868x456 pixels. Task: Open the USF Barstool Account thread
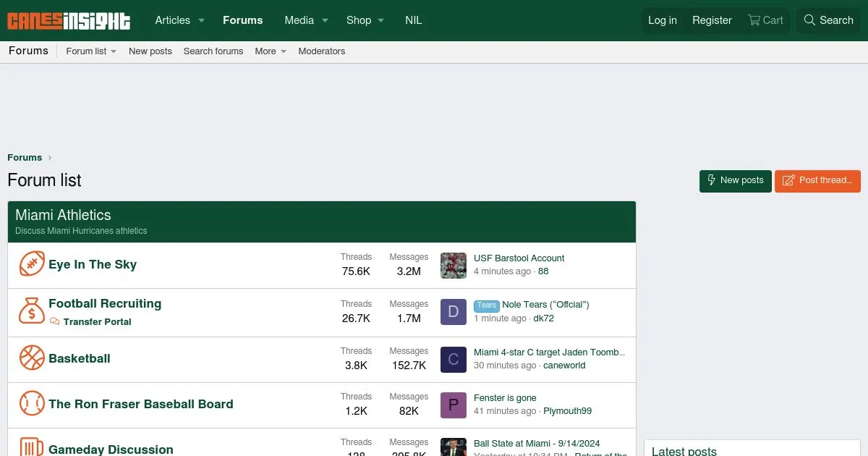[x=519, y=258]
